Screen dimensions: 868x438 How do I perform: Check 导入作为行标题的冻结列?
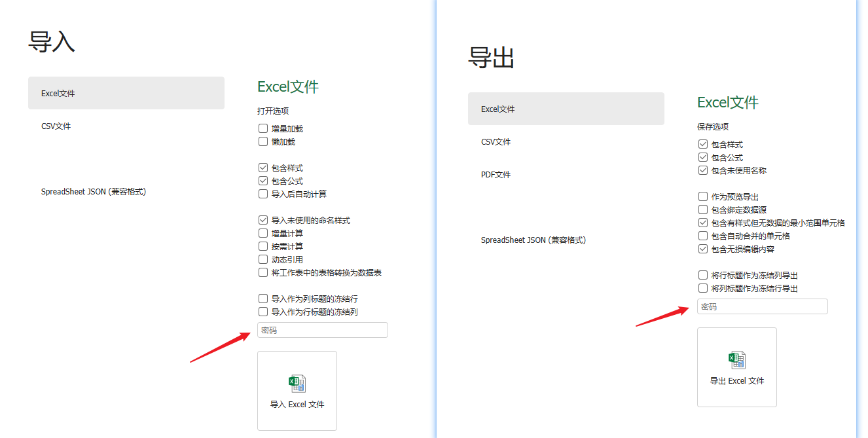(x=263, y=312)
